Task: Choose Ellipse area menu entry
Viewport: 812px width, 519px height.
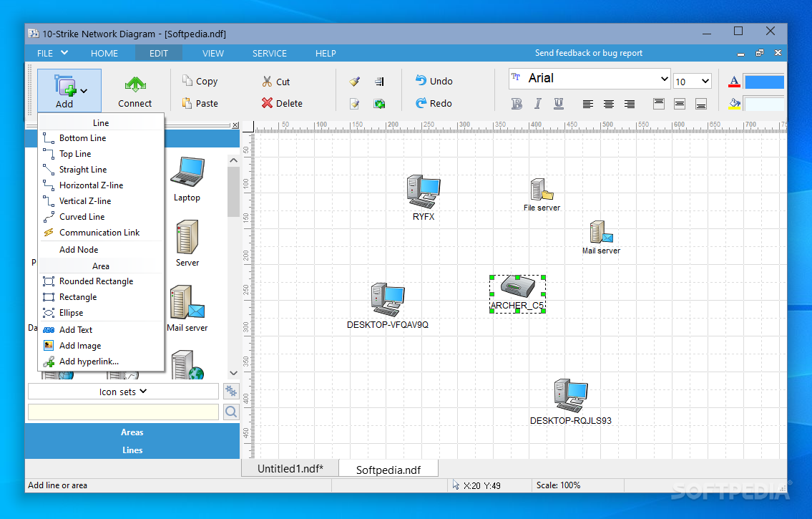Action: (x=101, y=313)
